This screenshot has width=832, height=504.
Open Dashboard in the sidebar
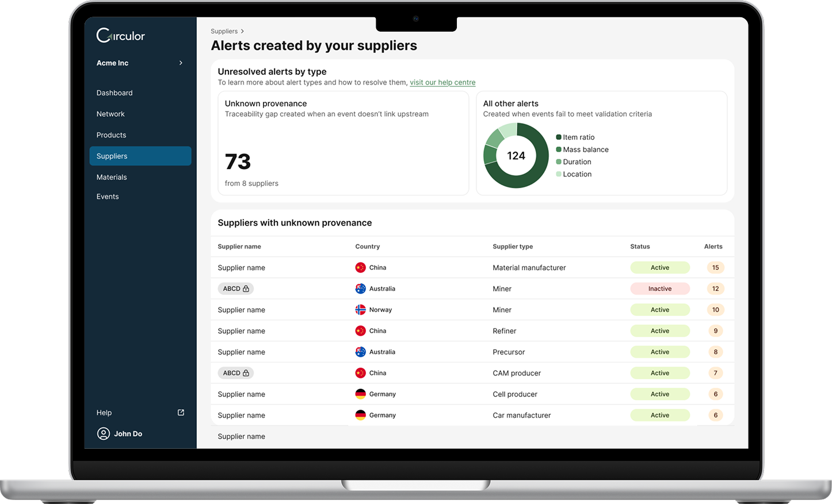coord(115,93)
